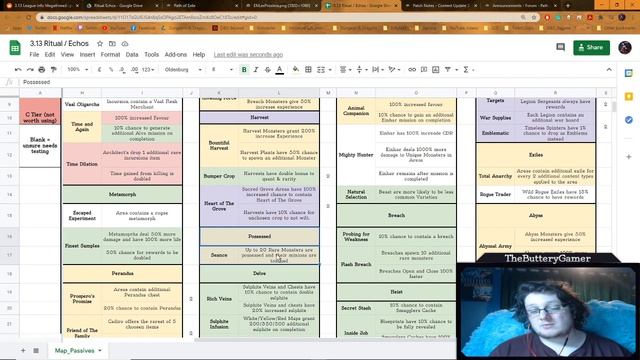Open the Functions sigma dropdown
This screenshot has height=360, width=640.
[468, 70]
